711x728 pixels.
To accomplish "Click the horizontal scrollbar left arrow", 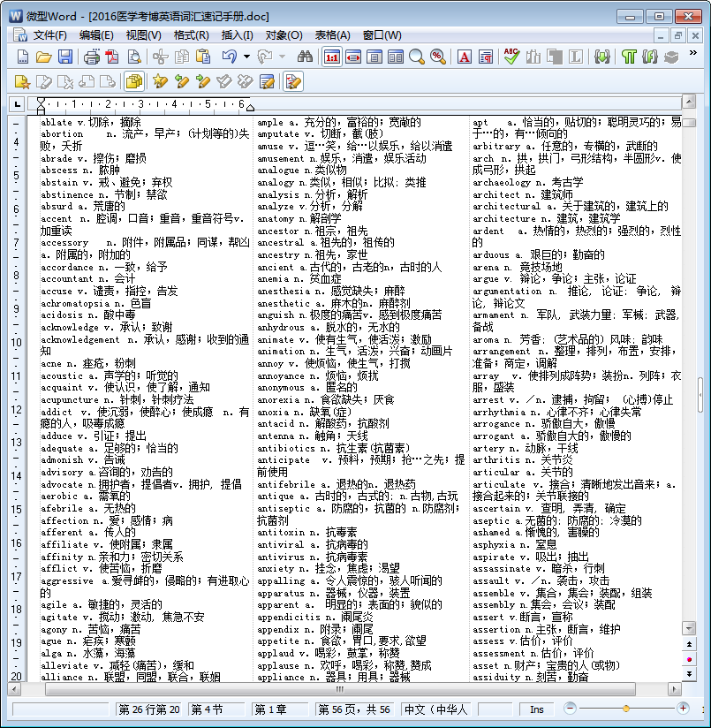I will [14, 689].
